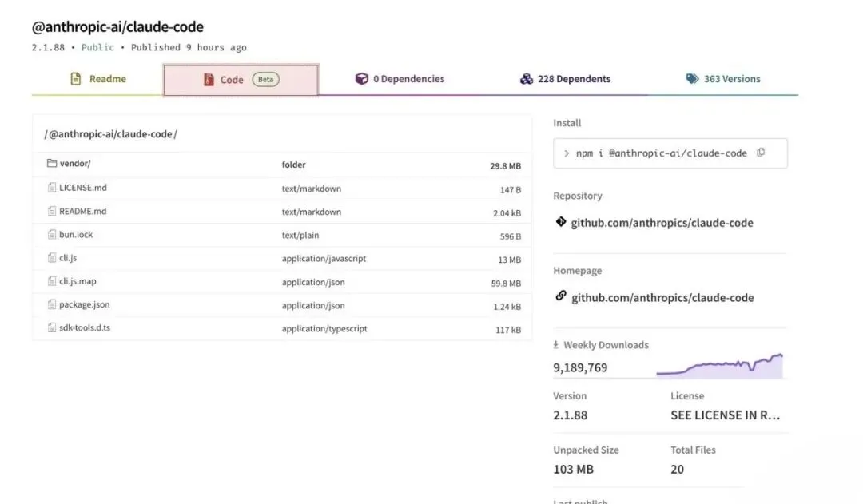Open the README.md file

tap(82, 212)
